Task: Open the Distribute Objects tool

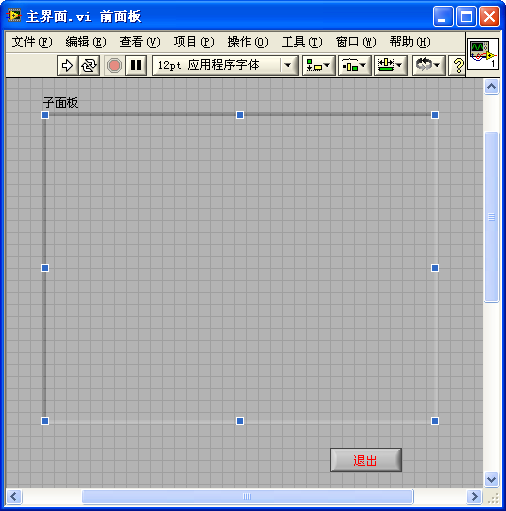Action: pos(354,65)
